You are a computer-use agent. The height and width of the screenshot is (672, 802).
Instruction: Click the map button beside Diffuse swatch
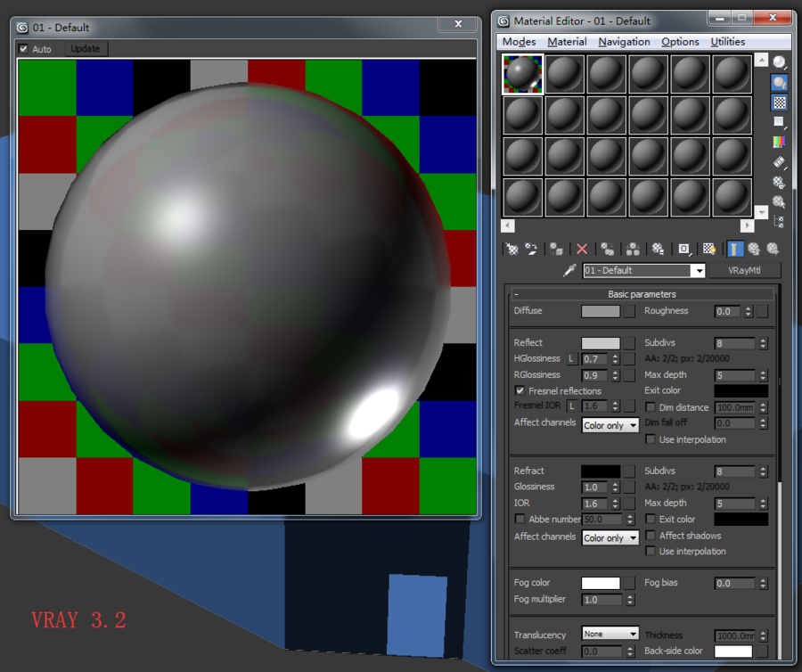click(629, 311)
